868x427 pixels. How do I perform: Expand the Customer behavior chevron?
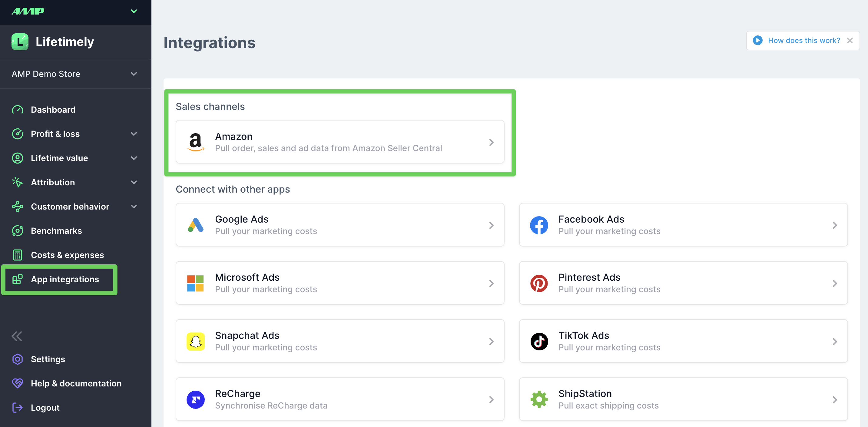coord(134,207)
